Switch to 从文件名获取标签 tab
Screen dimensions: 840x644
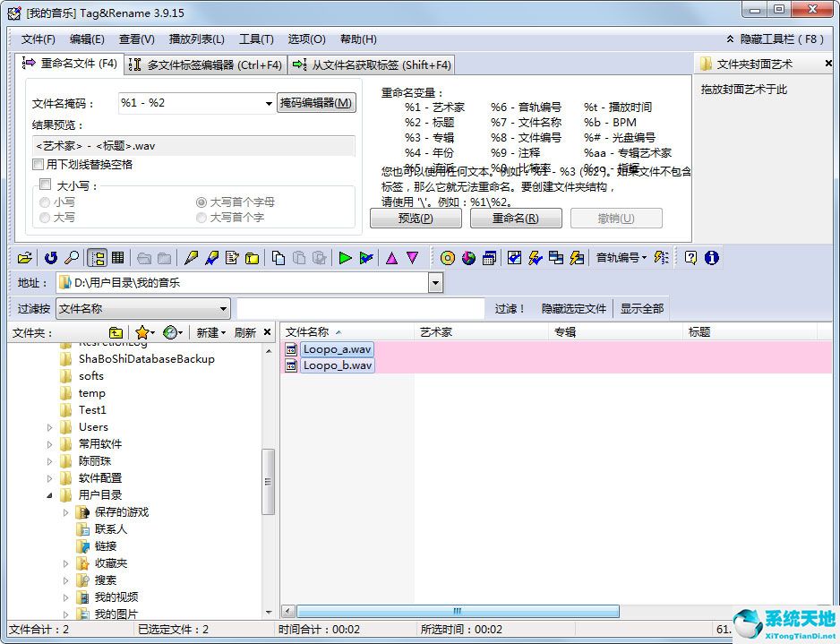(372, 64)
